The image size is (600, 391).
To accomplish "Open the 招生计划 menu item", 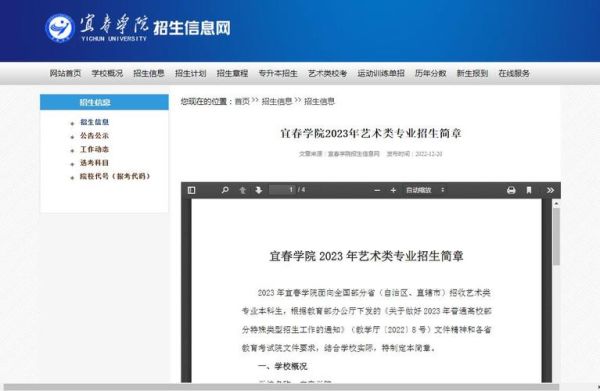I will click(x=191, y=73).
